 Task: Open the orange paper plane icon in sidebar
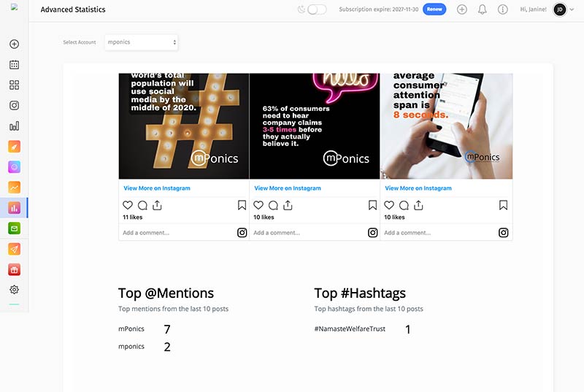(14, 249)
